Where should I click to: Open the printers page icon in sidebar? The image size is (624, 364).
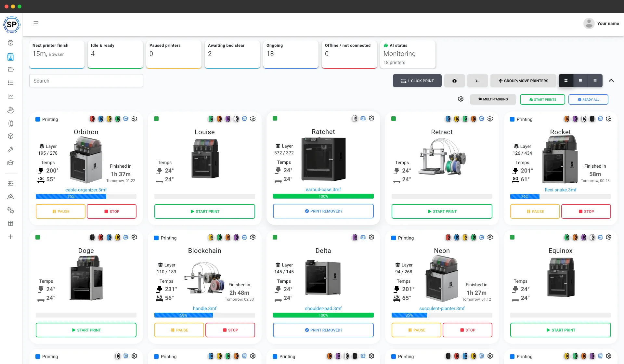tap(10, 57)
